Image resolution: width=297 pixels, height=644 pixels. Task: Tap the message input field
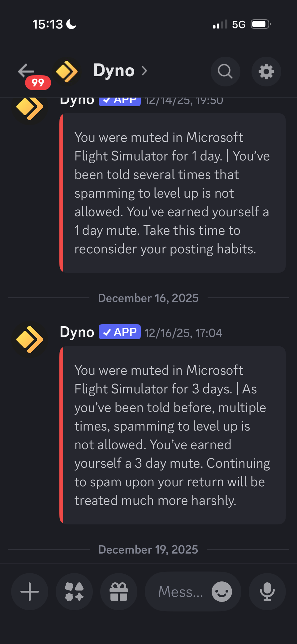[x=181, y=592]
